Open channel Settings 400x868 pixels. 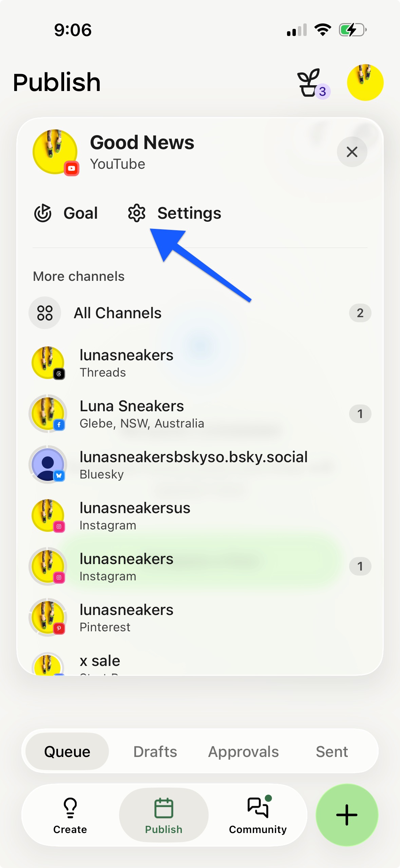pyautogui.click(x=174, y=213)
